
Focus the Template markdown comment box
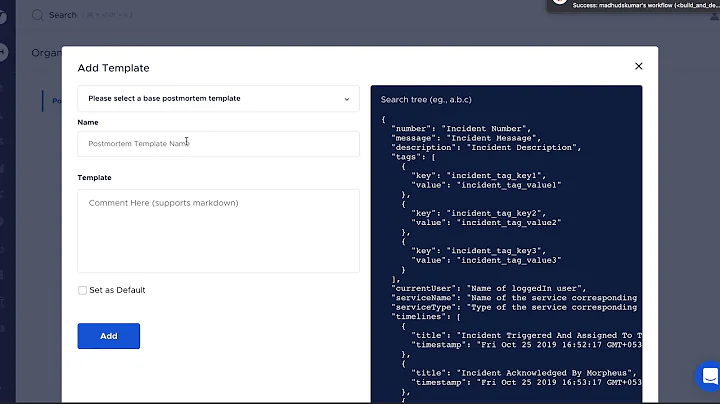coord(219,231)
